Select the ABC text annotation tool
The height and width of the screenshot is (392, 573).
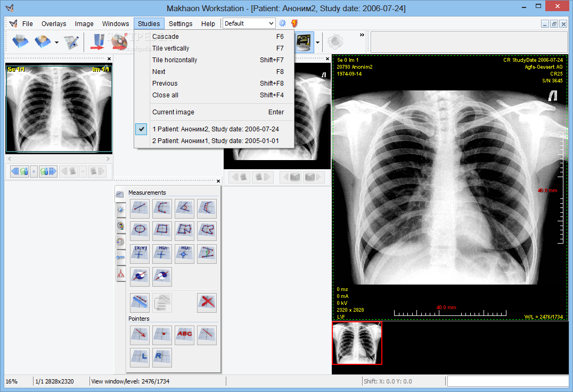185,335
